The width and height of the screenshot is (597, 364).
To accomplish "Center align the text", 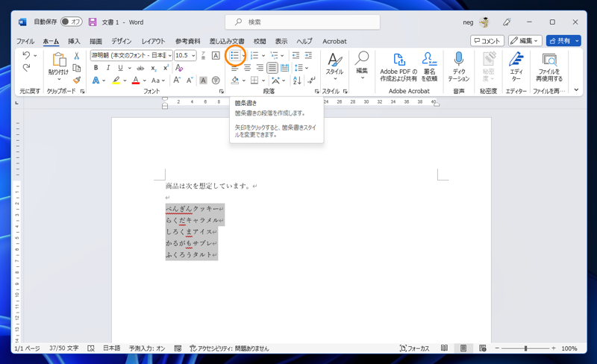I will coord(247,68).
